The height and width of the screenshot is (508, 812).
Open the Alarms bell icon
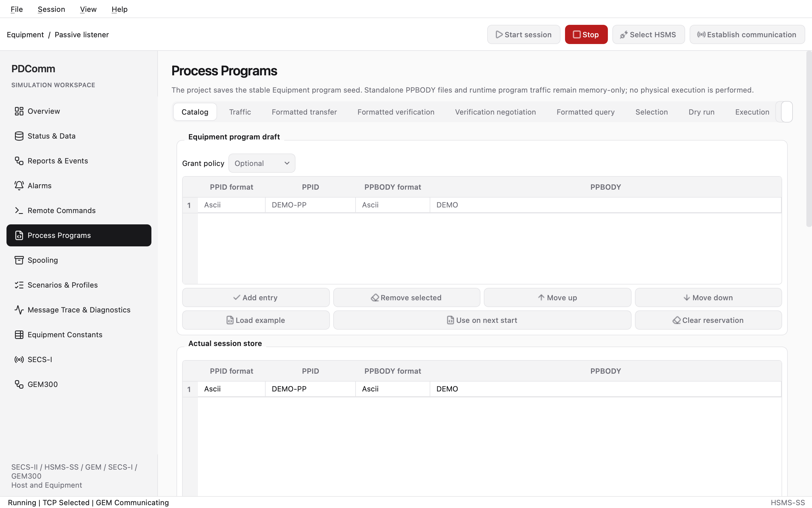(19, 186)
